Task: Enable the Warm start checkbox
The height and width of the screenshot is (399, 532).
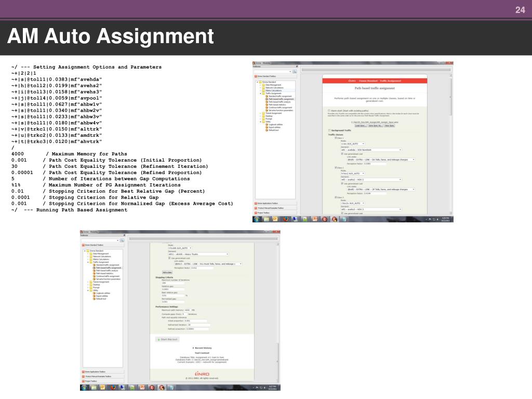Action: (x=329, y=111)
